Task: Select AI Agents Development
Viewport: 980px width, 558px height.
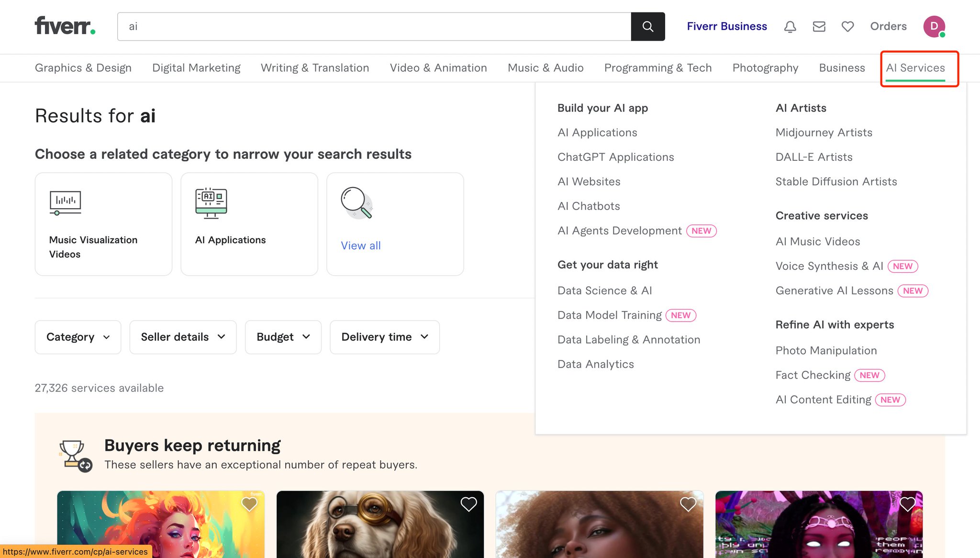Action: click(620, 231)
